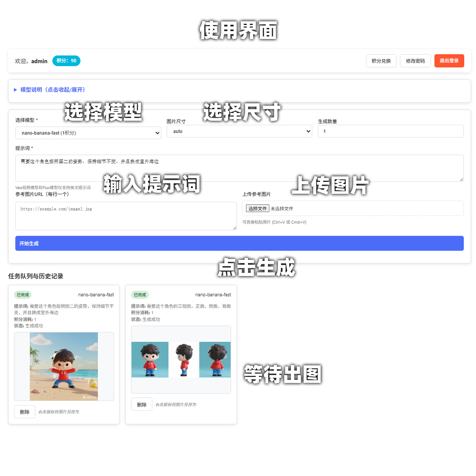This screenshot has height=476, width=476.
Task: Open the three-view character result image
Action: click(181, 359)
